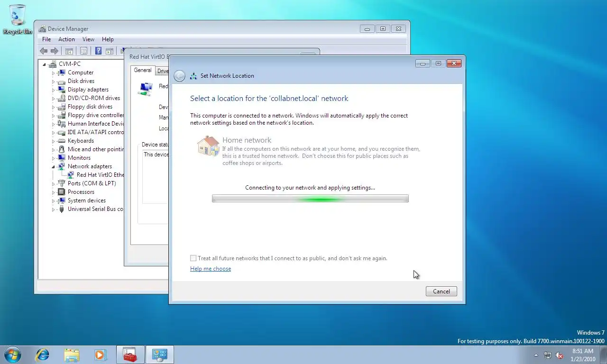Screen dimensions: 607x364
Task: Launch Internet Explorer from the taskbar
Action: coord(43,355)
